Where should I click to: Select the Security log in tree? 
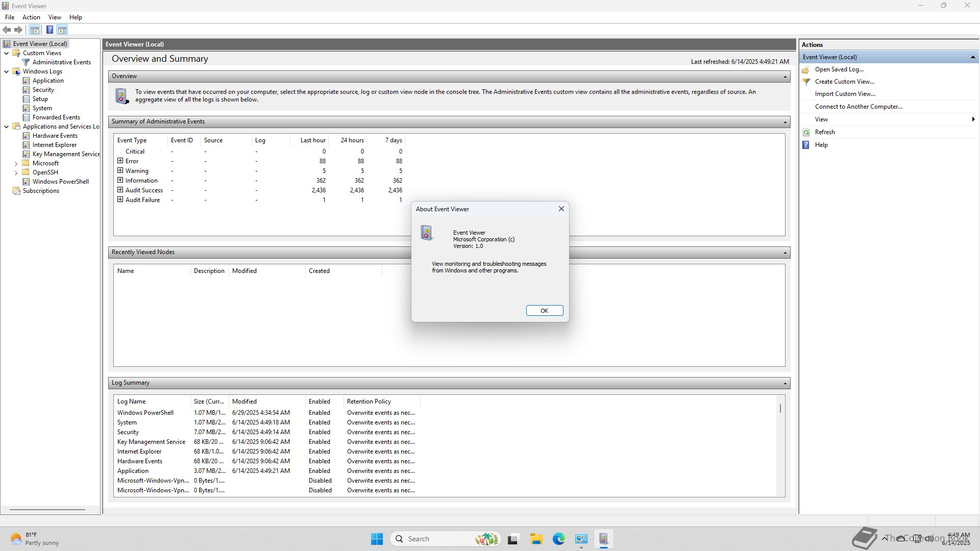(43, 90)
